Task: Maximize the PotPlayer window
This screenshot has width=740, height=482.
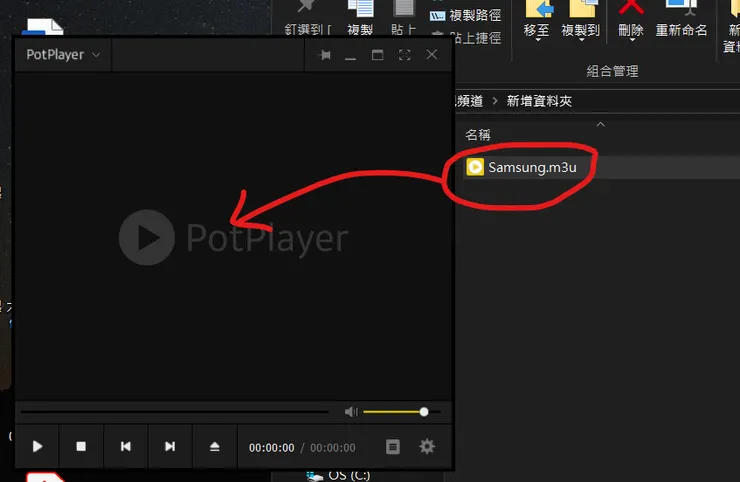Action: click(377, 55)
